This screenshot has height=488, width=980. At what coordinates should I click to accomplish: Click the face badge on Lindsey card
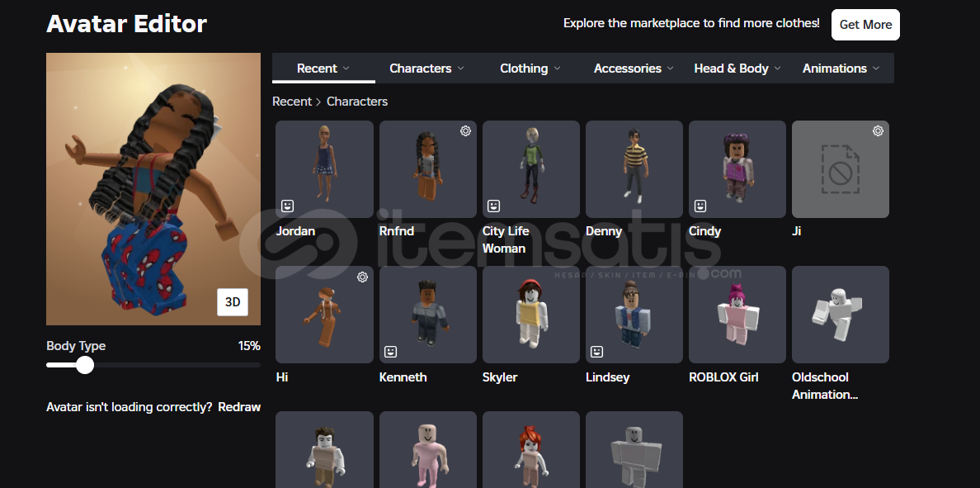pos(597,352)
